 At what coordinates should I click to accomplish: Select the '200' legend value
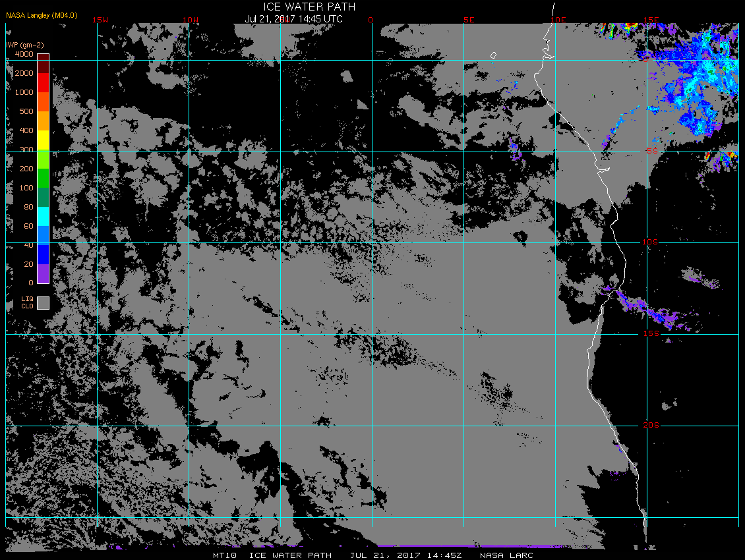pos(26,169)
